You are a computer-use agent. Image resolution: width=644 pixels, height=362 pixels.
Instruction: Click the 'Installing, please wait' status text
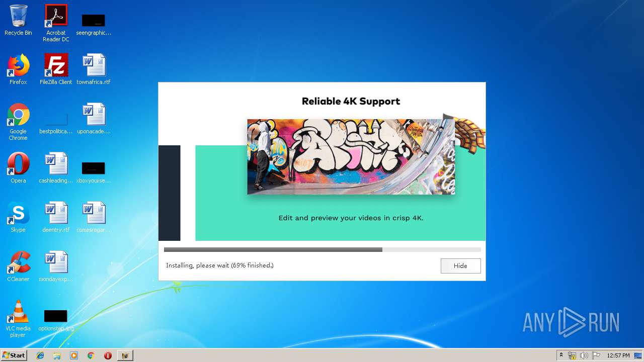[220, 265]
